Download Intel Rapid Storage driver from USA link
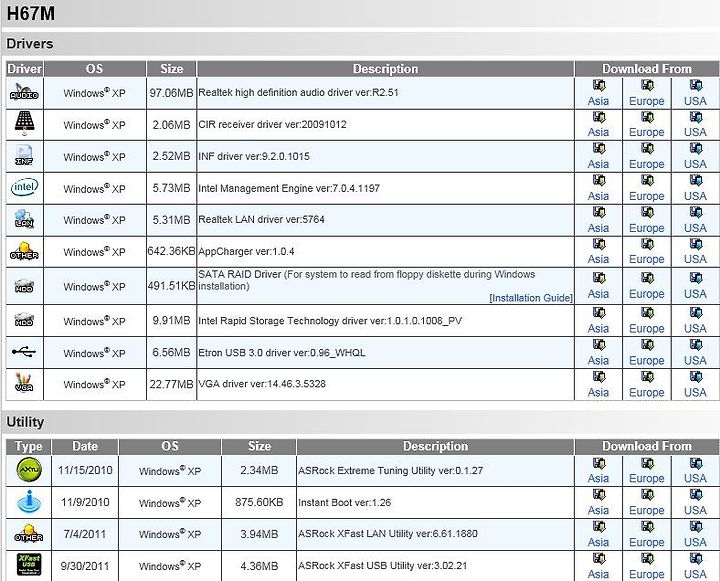Screen dimensions: 720x581 (695, 329)
